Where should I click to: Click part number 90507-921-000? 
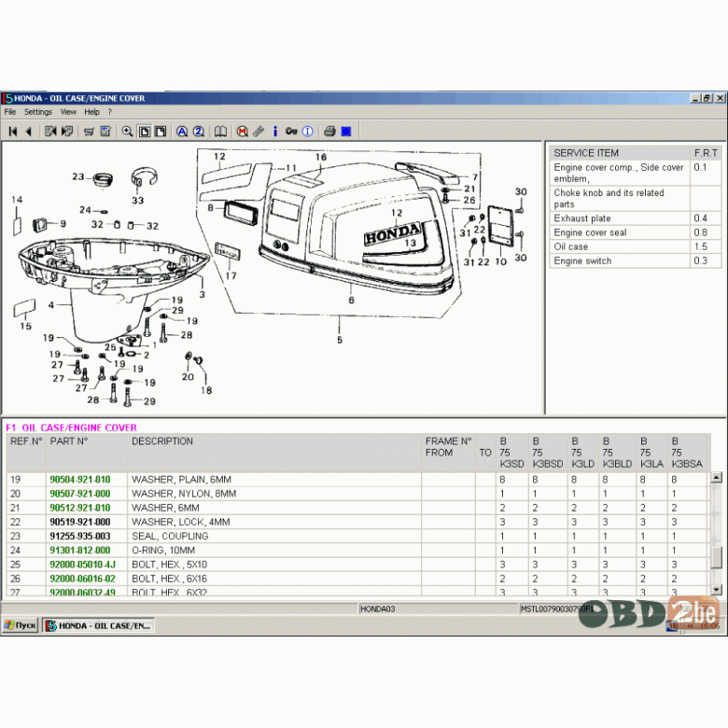(80, 494)
